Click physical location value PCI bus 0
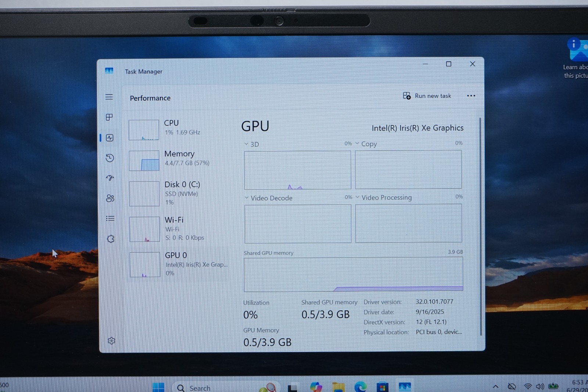Image resolution: width=588 pixels, height=392 pixels. pos(439,332)
